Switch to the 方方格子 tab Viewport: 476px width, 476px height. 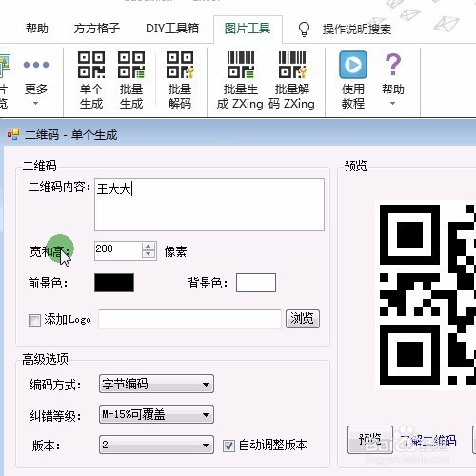point(97,29)
